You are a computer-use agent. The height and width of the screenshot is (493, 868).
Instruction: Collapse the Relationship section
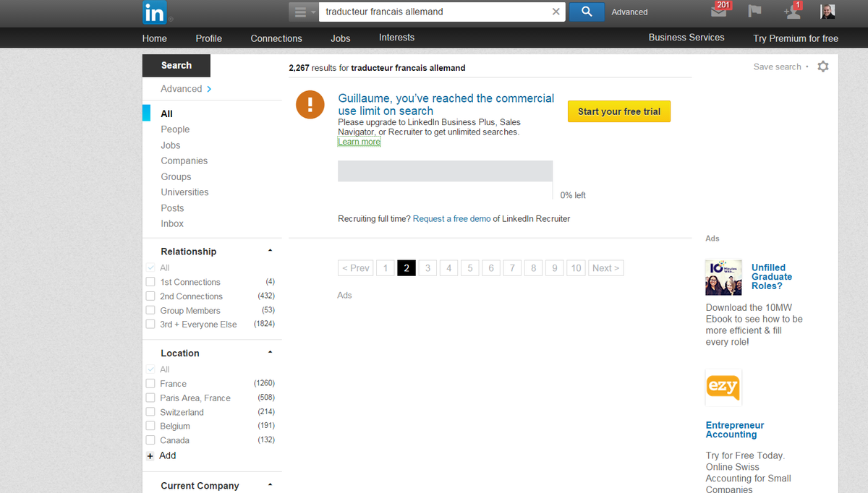270,252
